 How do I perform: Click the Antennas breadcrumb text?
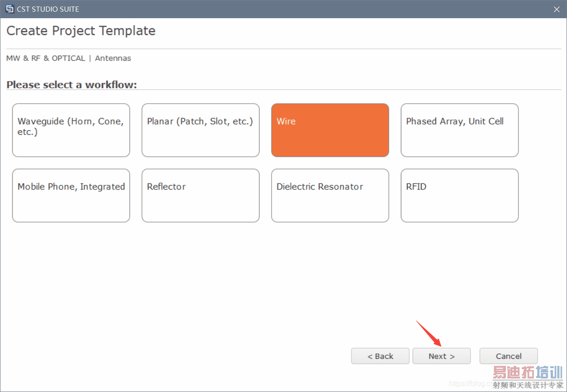(x=113, y=58)
